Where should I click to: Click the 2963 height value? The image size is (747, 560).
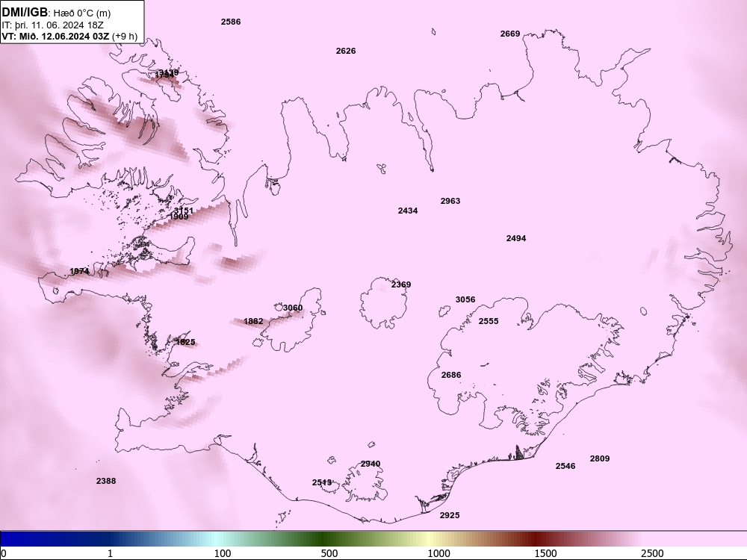[450, 201]
